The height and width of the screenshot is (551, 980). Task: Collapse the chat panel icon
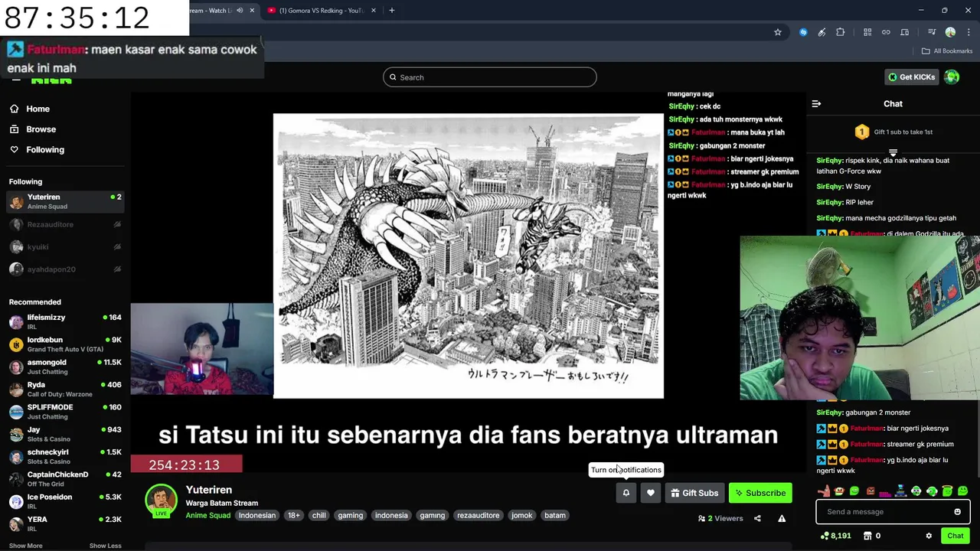[x=816, y=103]
